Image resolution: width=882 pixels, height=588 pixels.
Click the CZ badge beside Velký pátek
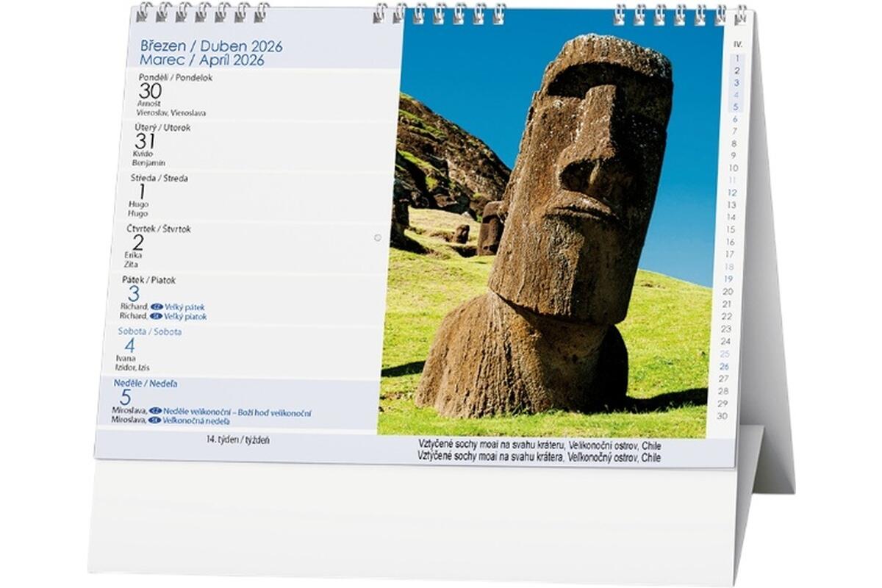pos(157,306)
